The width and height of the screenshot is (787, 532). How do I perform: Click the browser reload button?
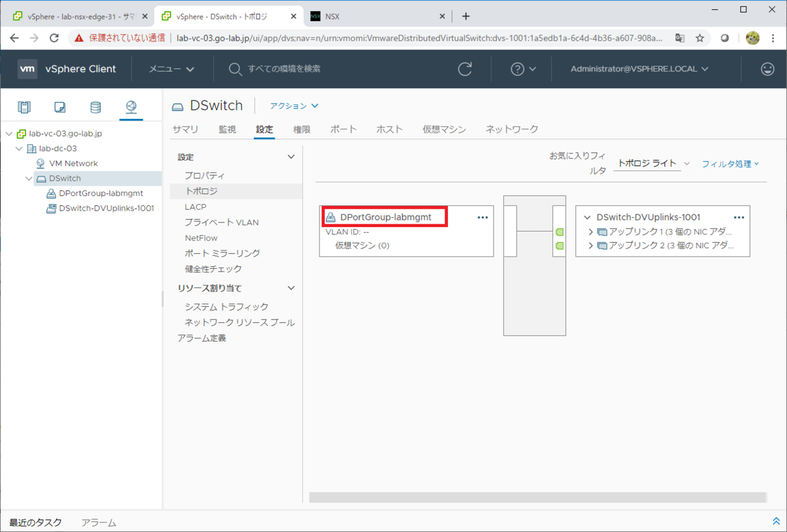coord(54,38)
